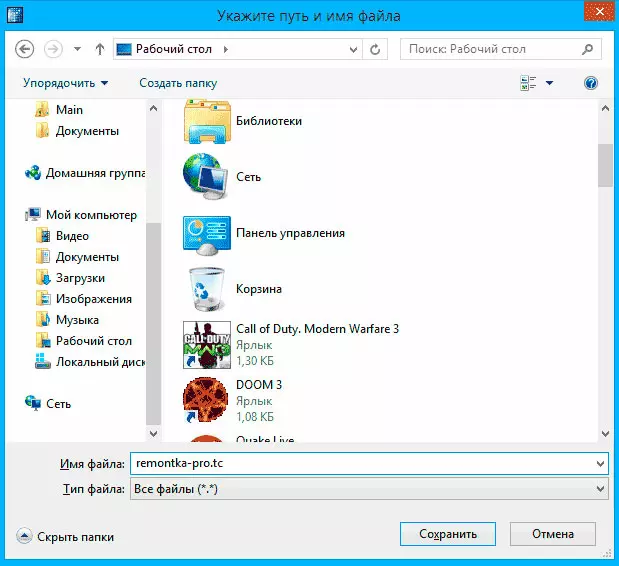Screen dimensions: 619x566
Task: Select the Корзина recycle bin icon
Action: coord(206,289)
